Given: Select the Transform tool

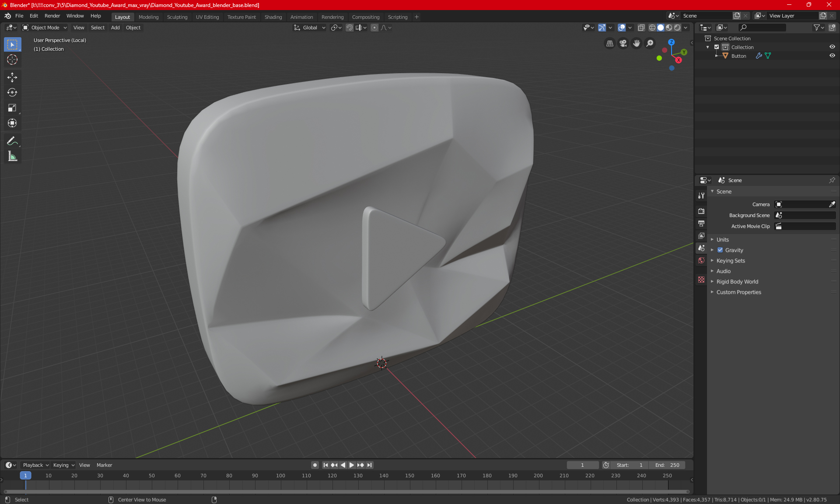Looking at the screenshot, I should coord(12,123).
